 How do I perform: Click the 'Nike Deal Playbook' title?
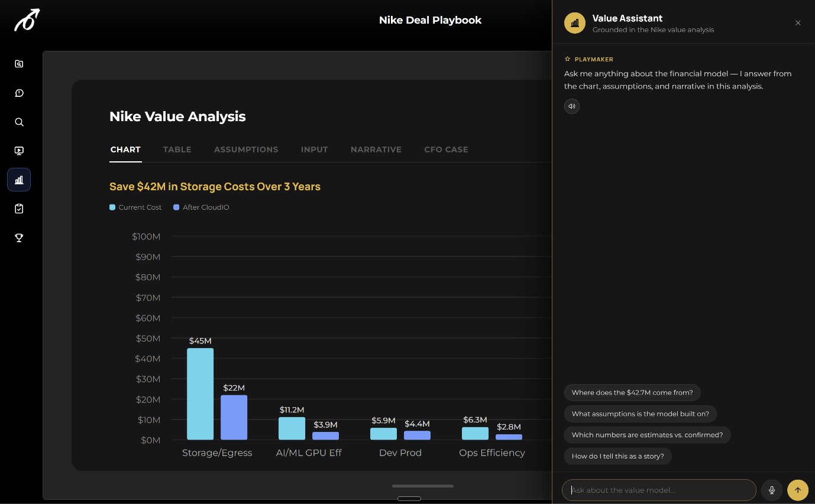point(430,20)
